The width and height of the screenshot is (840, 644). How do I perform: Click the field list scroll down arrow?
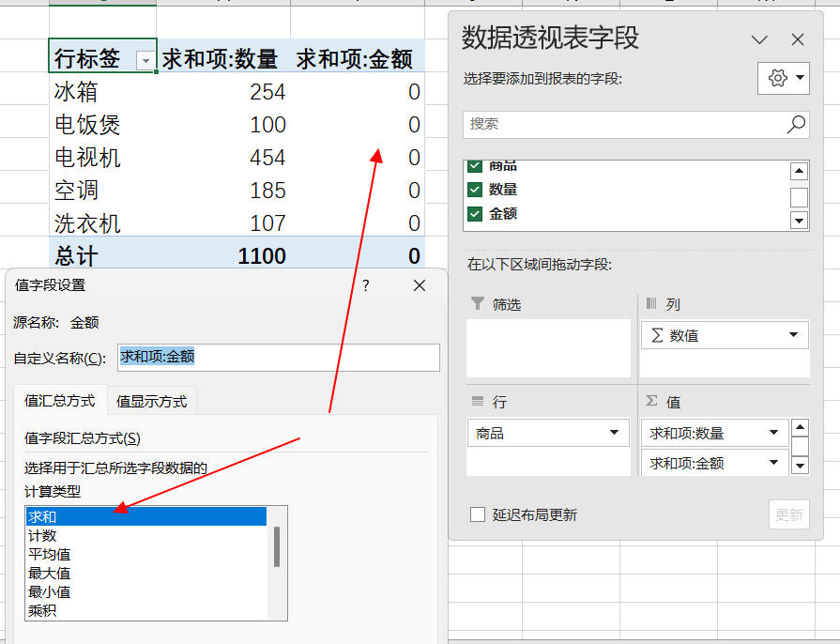(800, 221)
